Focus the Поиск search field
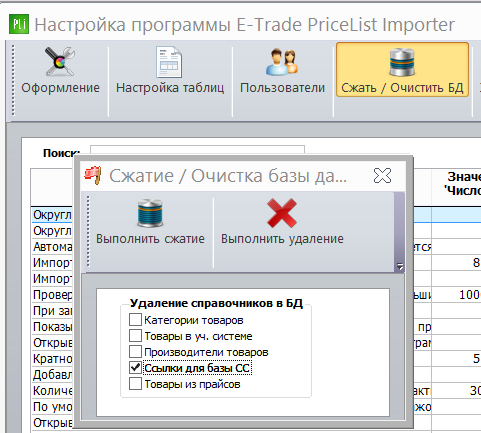 pyautogui.click(x=197, y=150)
